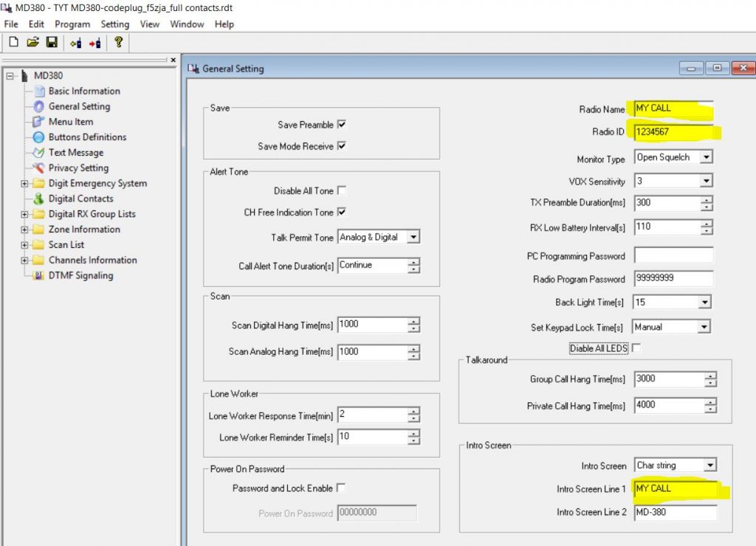
Task: Open Buttons Definitions in the sidebar
Action: tap(87, 137)
